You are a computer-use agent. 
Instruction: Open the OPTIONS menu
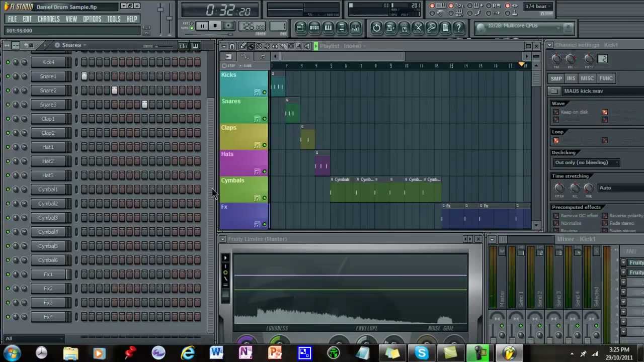92,19
